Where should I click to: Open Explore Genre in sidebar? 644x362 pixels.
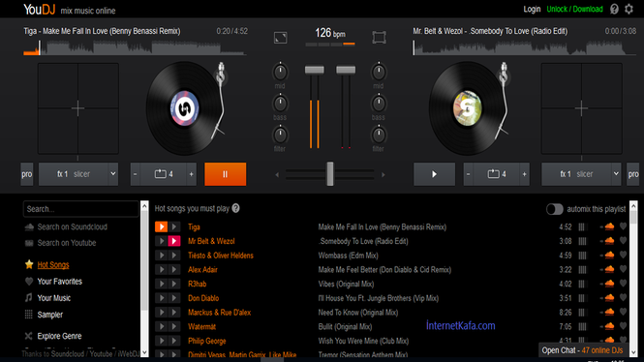pyautogui.click(x=59, y=336)
